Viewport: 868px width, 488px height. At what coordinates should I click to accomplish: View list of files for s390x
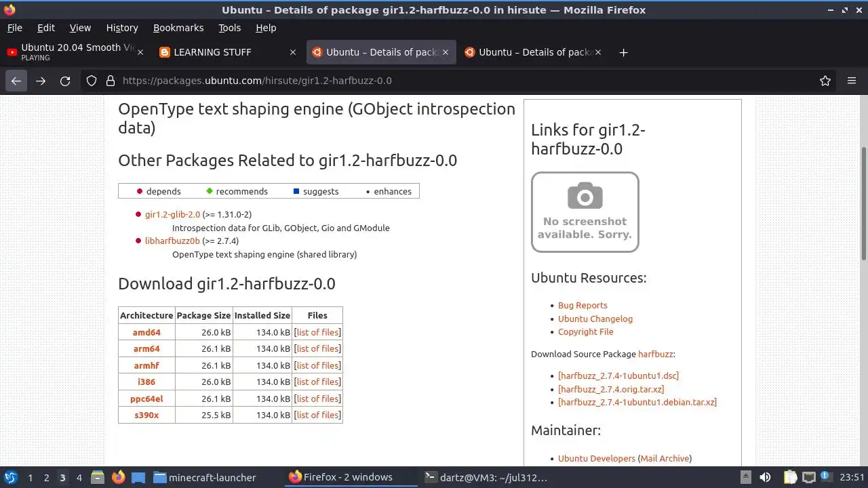[317, 415]
